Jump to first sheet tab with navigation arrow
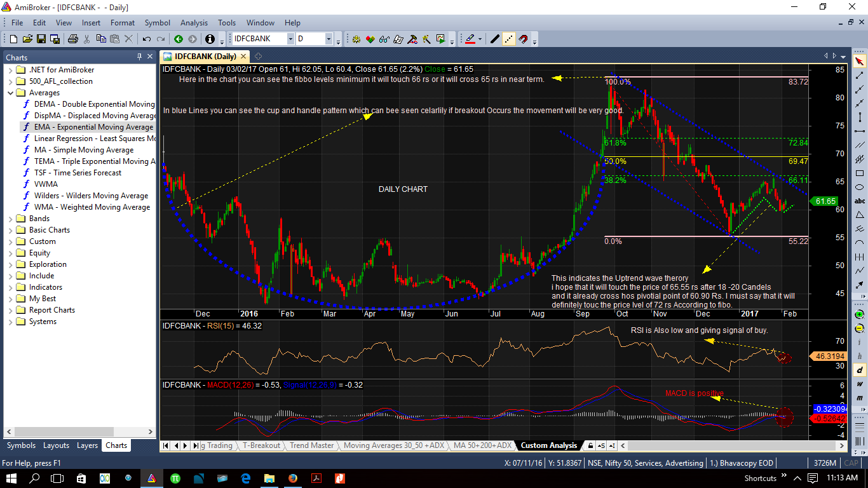Screen dimensions: 868x488 (x=166, y=445)
